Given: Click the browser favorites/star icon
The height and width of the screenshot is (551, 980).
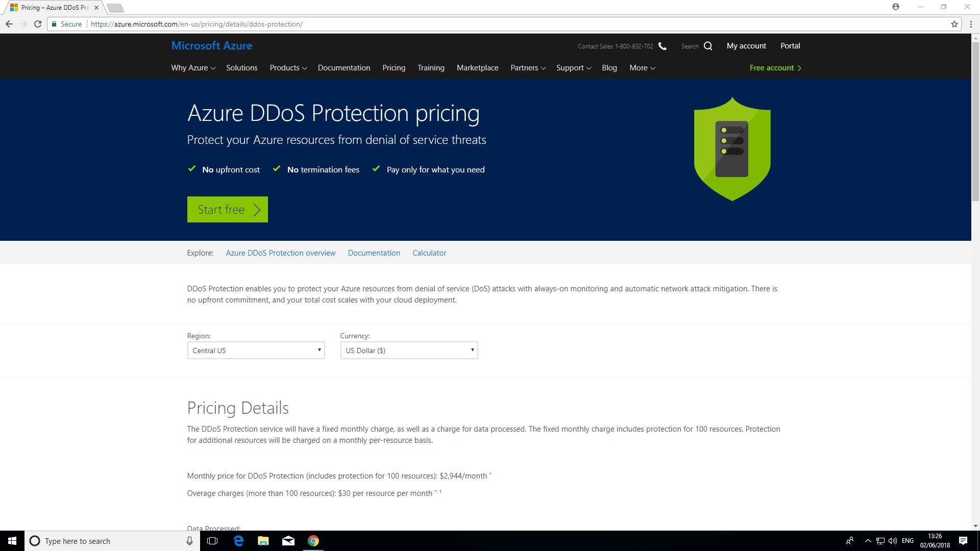Looking at the screenshot, I should click(x=954, y=23).
